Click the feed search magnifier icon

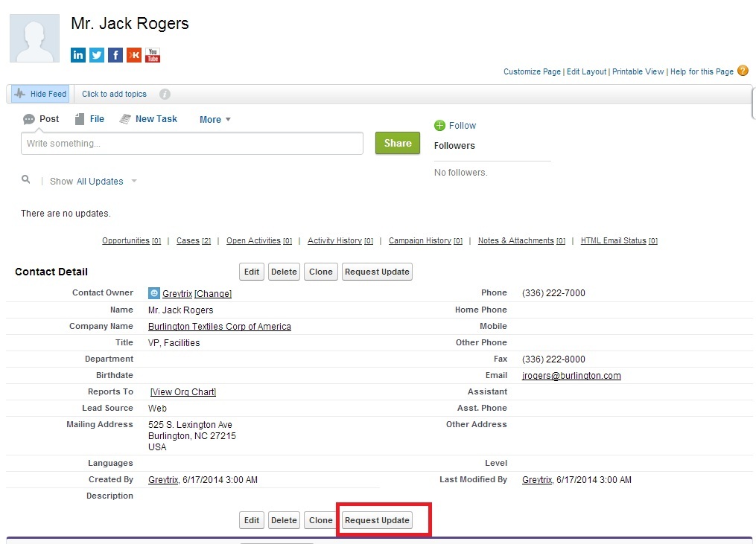(x=26, y=179)
